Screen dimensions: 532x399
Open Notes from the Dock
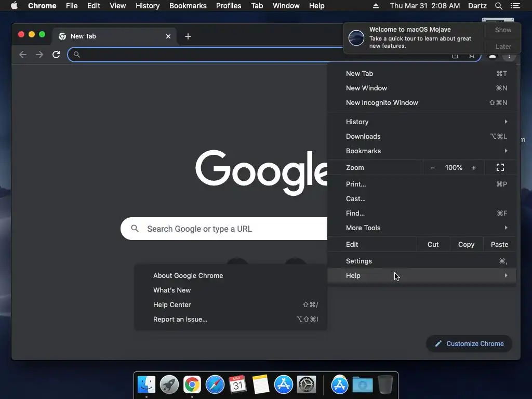pyautogui.click(x=261, y=385)
